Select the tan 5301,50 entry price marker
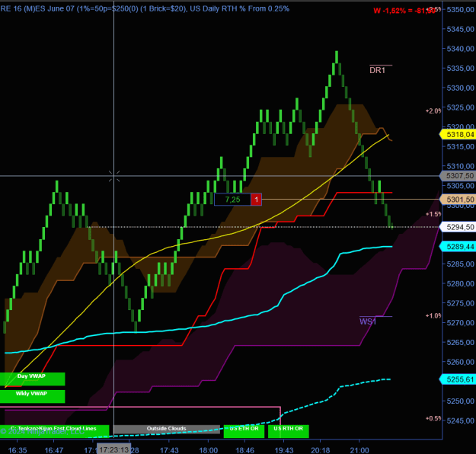The image size is (476, 454). click(458, 200)
